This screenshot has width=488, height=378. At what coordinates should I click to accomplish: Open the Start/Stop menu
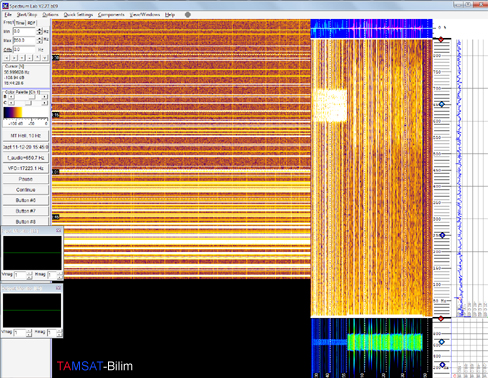point(27,15)
